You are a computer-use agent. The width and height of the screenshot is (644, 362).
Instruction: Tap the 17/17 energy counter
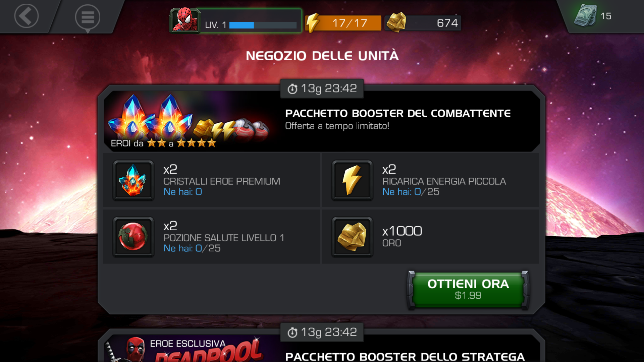click(x=350, y=23)
